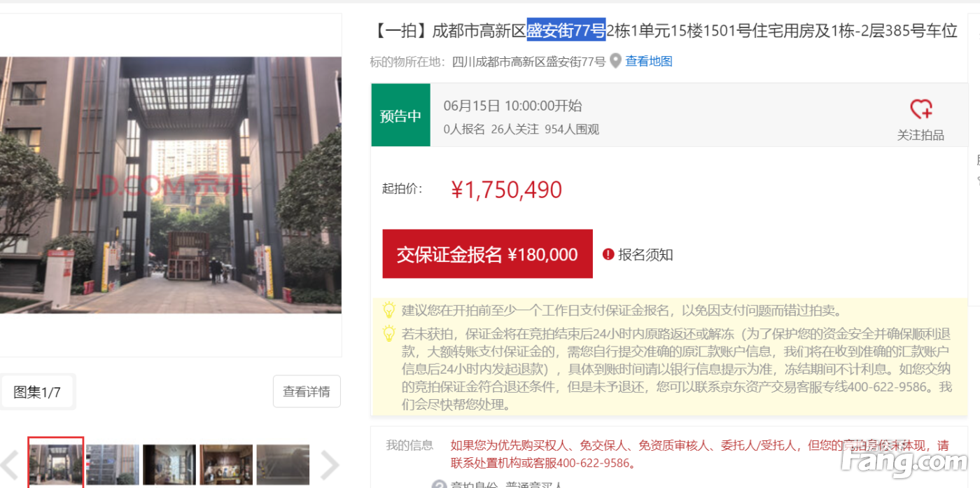Image resolution: width=980 pixels, height=488 pixels.
Task: Select the fifth gallery thumbnail
Action: [x=283, y=465]
